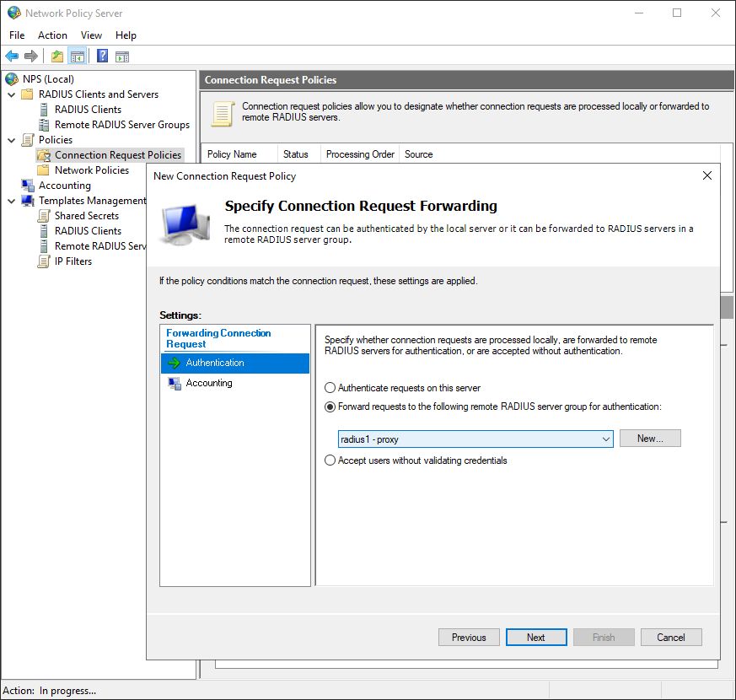Toggle the Show/Hide Action Pane icon

click(x=122, y=57)
